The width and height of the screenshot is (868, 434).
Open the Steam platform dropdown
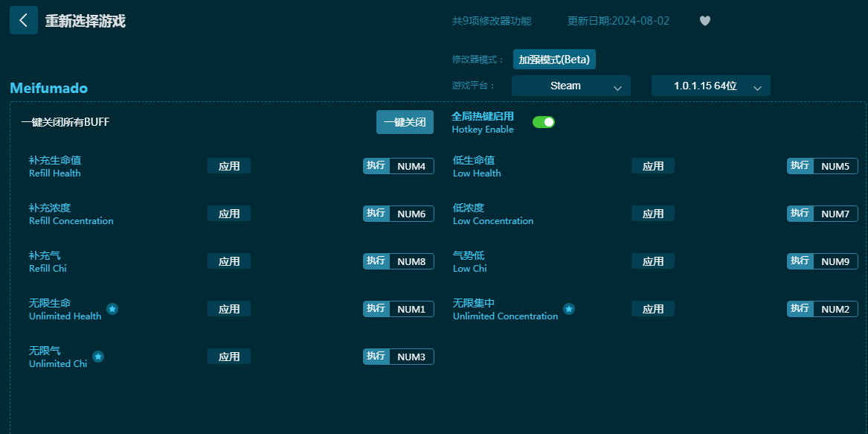click(x=570, y=86)
